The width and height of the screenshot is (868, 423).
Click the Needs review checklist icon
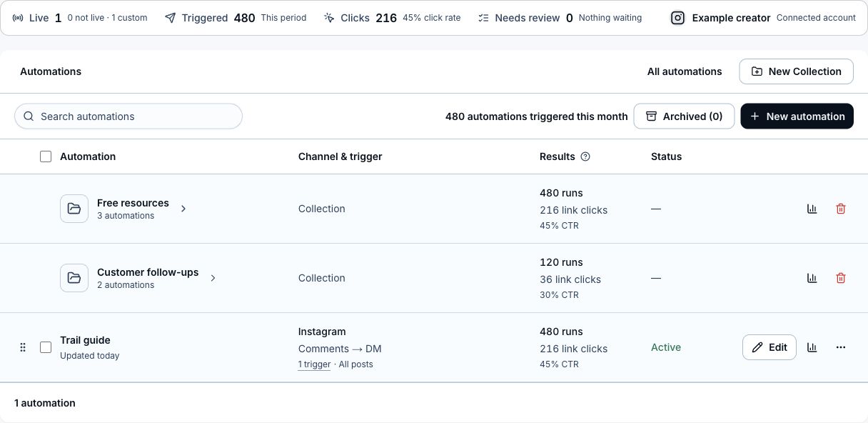(483, 18)
